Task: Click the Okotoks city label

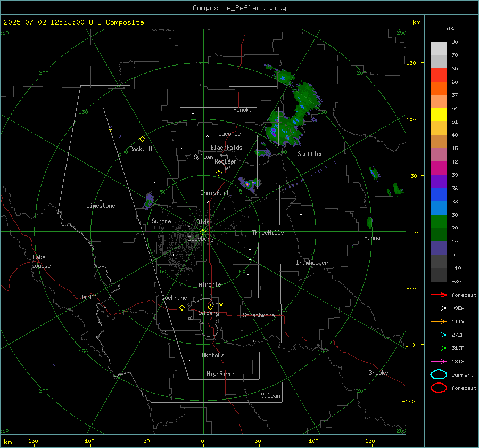Action: (213, 355)
